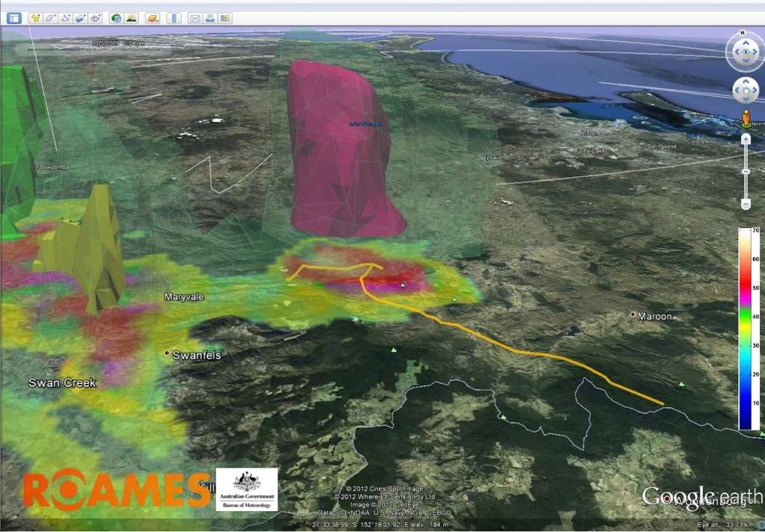765x532 pixels.
Task: Click the Add Image Overlay icon
Action: pos(80,17)
